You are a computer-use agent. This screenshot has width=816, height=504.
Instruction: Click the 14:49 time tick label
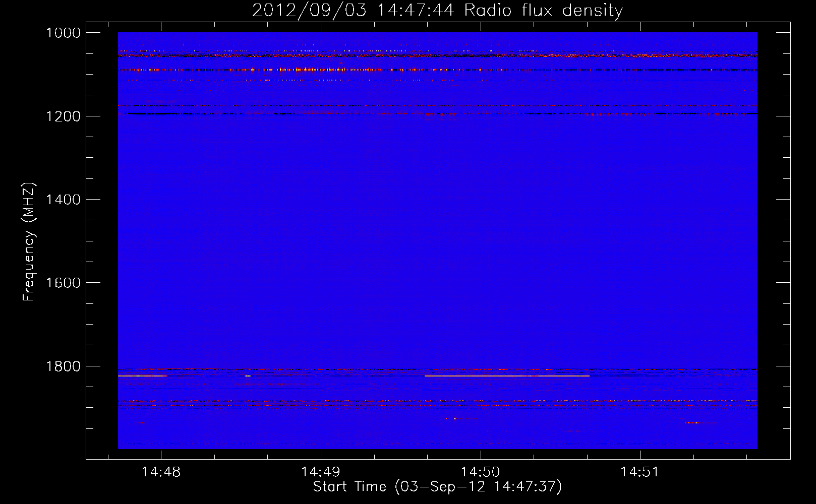321,472
